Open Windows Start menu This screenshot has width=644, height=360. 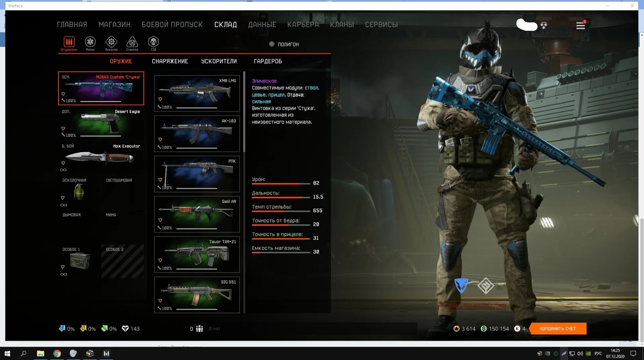(7, 353)
